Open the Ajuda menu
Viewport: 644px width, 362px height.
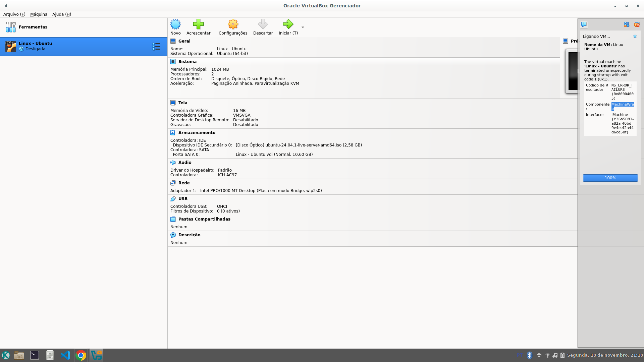[x=62, y=14]
